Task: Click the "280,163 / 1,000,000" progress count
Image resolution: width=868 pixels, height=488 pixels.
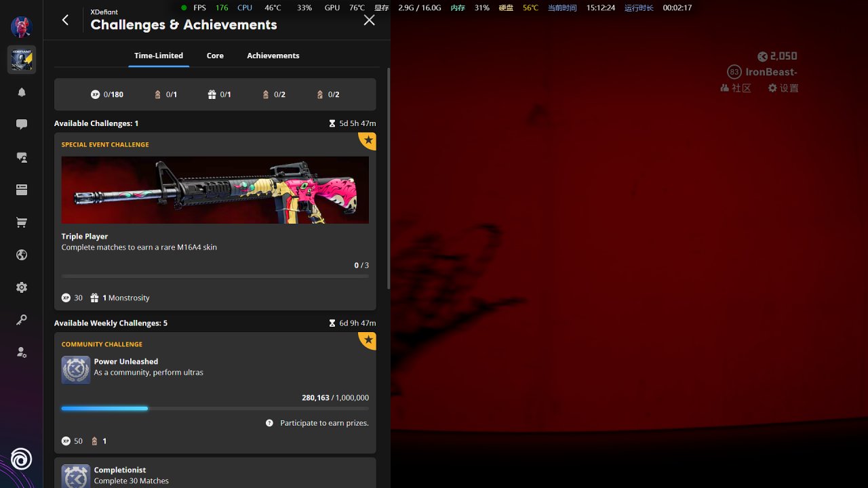Action: [336, 398]
